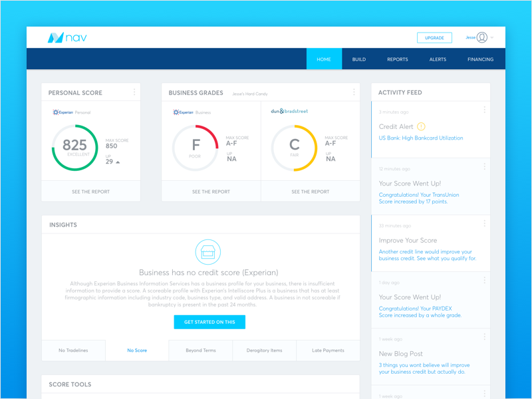Open the Alerts menu in navigation
The width and height of the screenshot is (532, 399).
438,59
